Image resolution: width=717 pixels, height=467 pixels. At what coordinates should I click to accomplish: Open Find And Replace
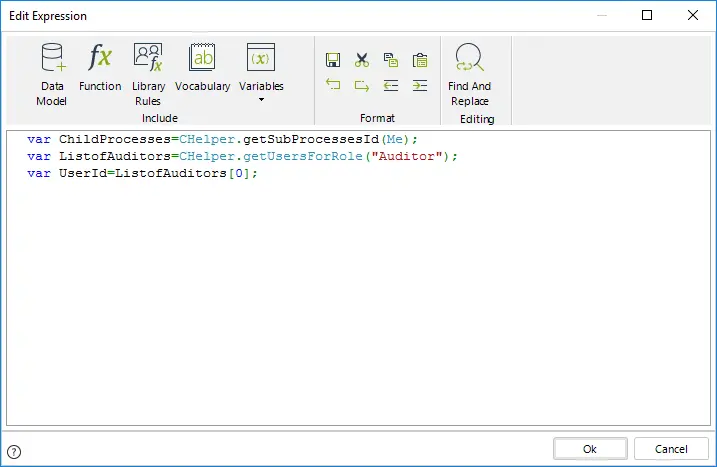click(x=469, y=75)
